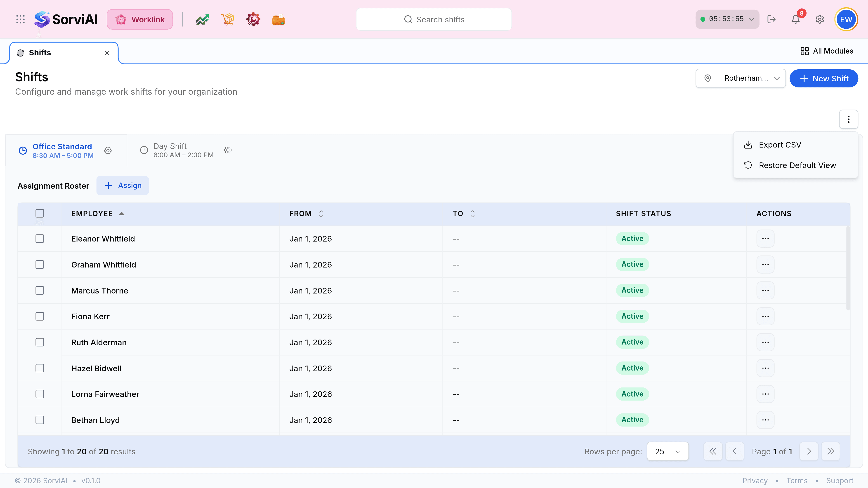Click the Bethan Lloyd employee name
Image resolution: width=868 pixels, height=488 pixels.
pyautogui.click(x=95, y=420)
